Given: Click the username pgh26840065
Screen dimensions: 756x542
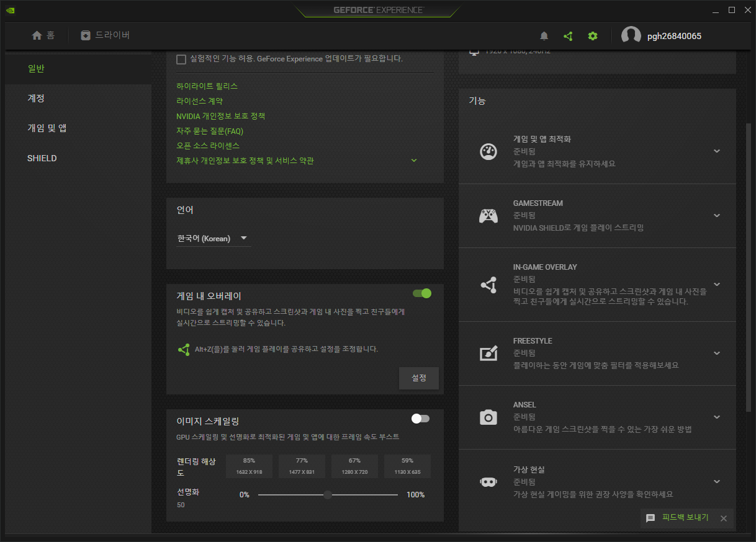Looking at the screenshot, I should (674, 36).
